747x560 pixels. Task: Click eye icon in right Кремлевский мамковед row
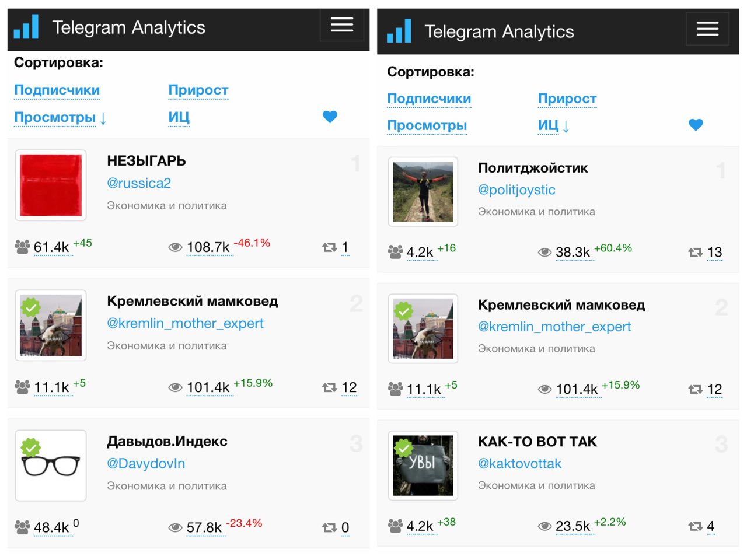[x=544, y=389]
